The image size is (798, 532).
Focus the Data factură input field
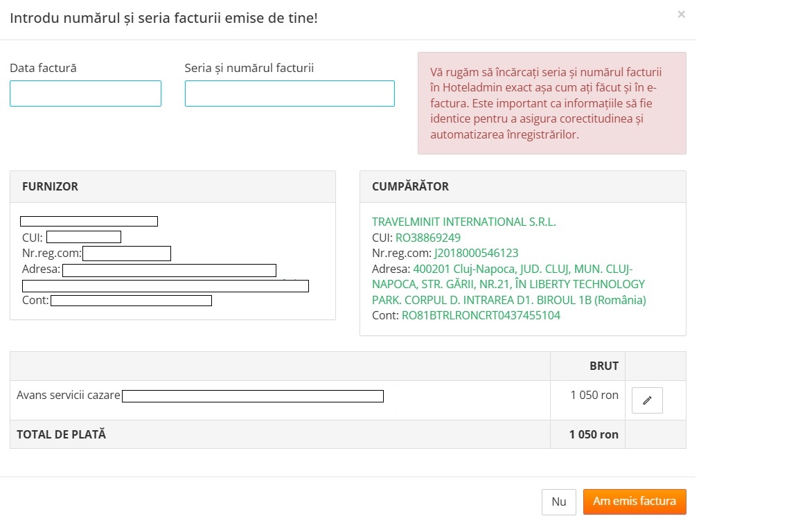[x=85, y=94]
